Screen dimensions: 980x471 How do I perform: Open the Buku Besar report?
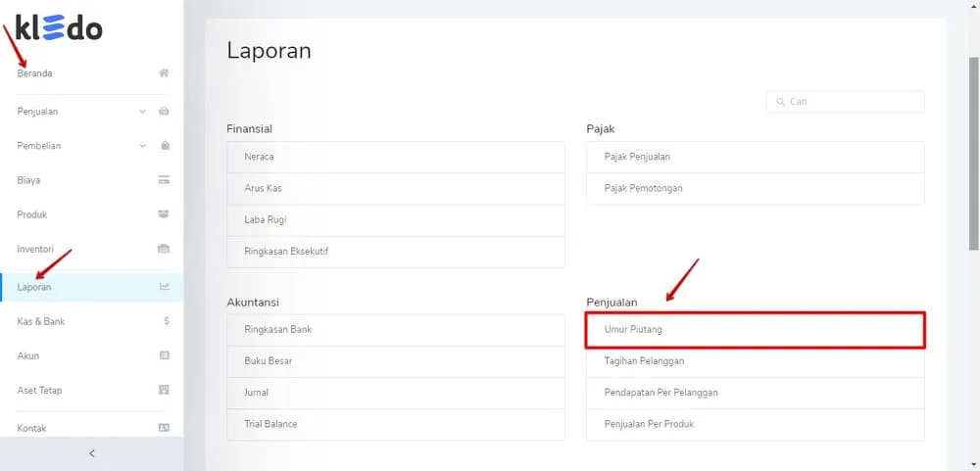coord(396,361)
